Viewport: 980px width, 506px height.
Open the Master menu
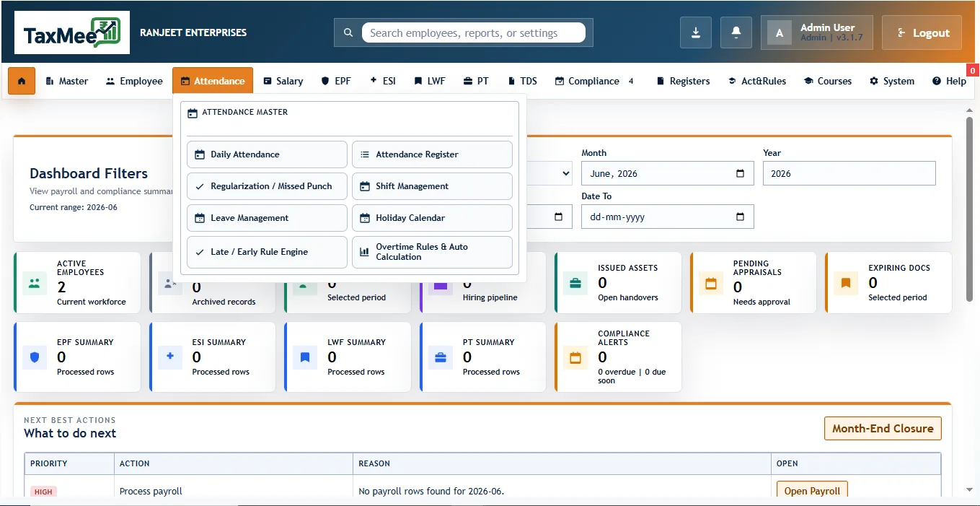click(67, 81)
